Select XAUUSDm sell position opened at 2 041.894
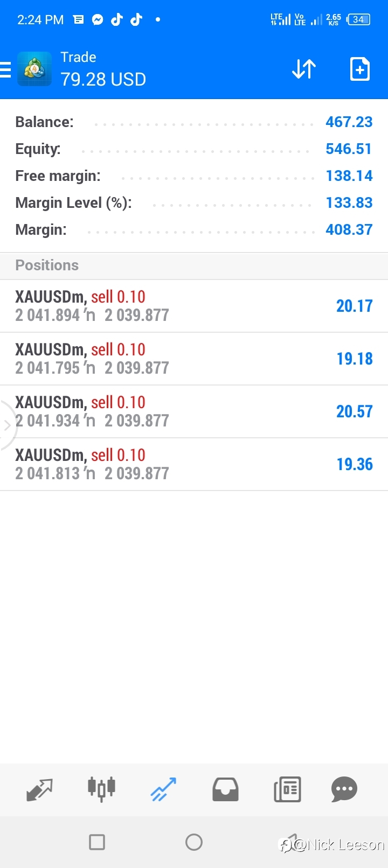 (194, 306)
